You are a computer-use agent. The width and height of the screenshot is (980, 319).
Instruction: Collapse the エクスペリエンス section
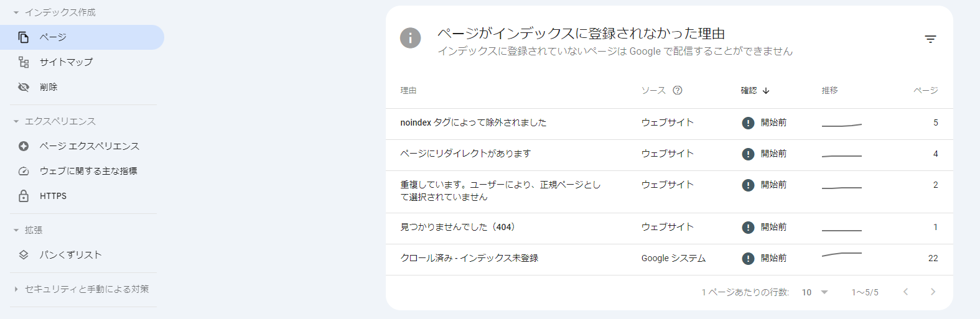[x=16, y=121]
